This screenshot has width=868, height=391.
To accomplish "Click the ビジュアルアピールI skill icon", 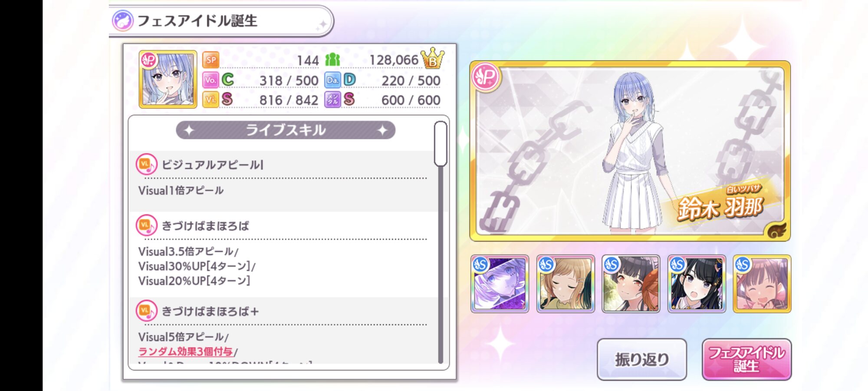I will [x=146, y=165].
